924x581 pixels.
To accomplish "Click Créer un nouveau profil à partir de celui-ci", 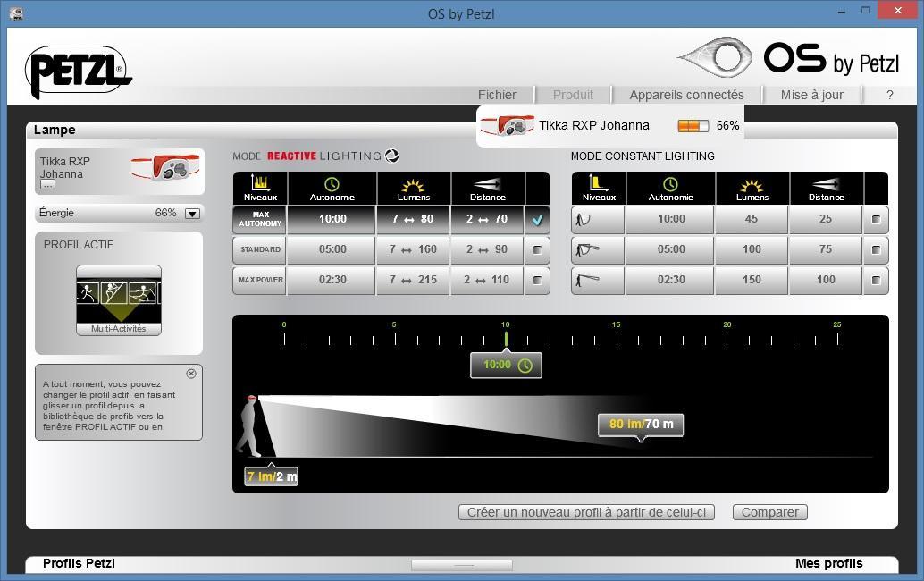I will 586,513.
